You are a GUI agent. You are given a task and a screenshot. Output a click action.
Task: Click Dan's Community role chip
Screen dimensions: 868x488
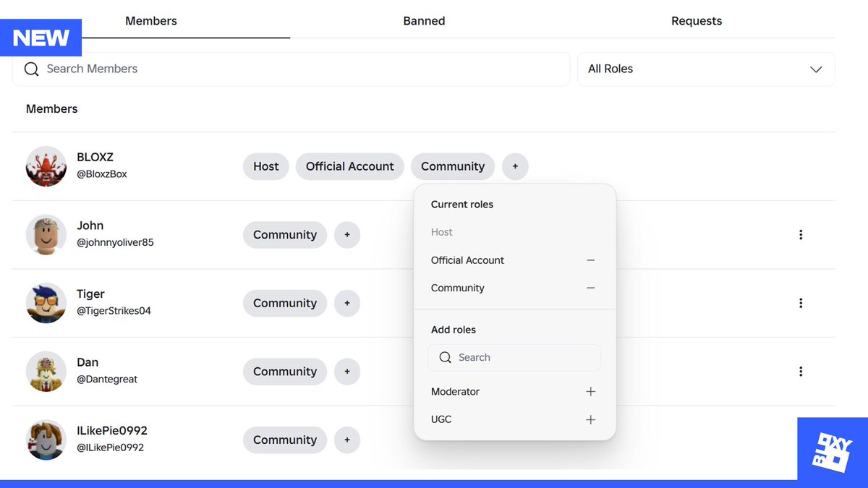click(285, 372)
